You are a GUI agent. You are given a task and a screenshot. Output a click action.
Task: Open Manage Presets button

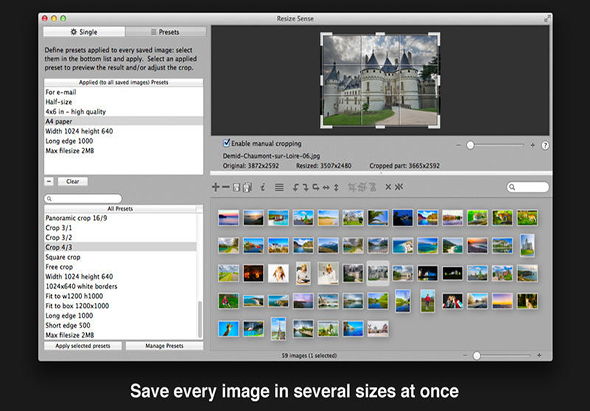(x=164, y=346)
